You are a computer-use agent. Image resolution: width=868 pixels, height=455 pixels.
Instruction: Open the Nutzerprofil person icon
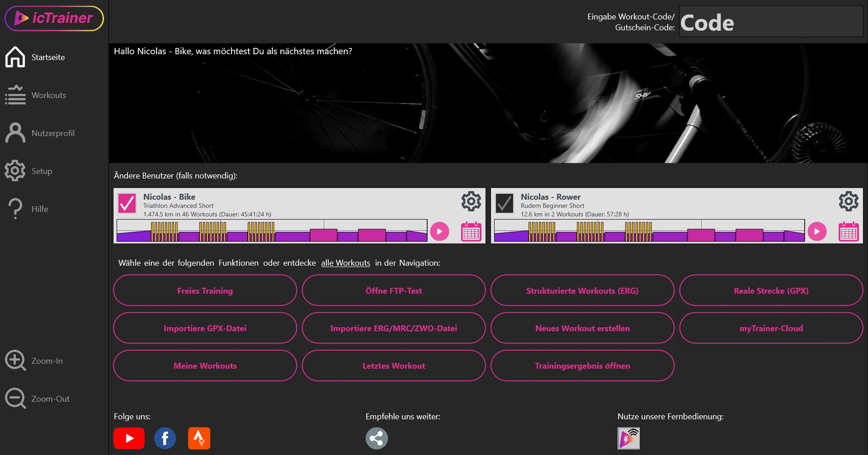tap(15, 133)
